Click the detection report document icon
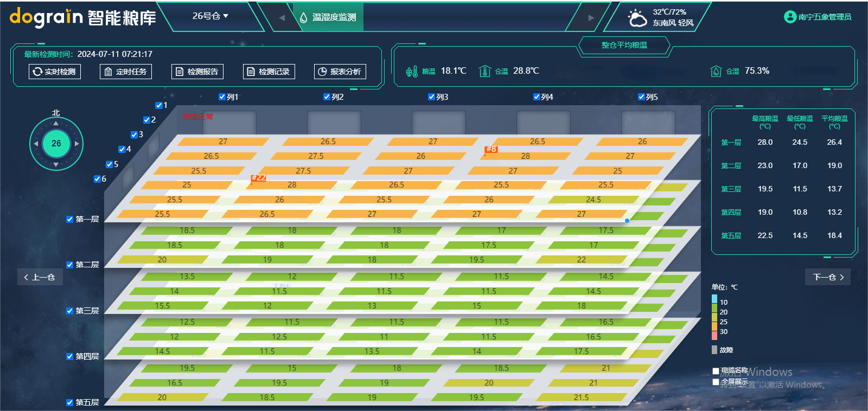This screenshot has height=411, width=868. coord(180,72)
